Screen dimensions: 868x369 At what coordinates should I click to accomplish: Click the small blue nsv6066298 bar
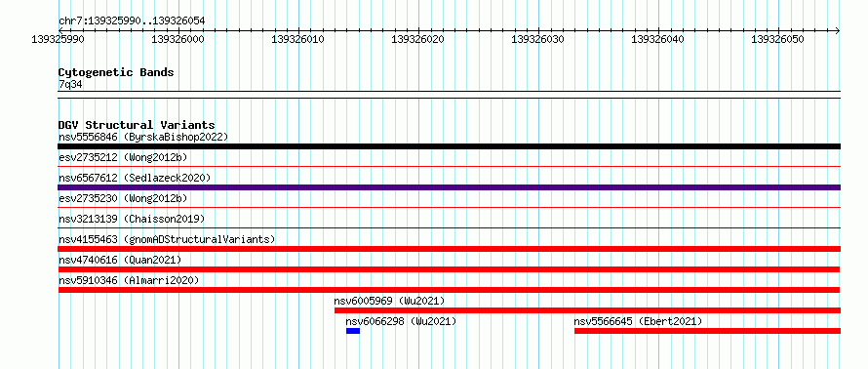353,331
